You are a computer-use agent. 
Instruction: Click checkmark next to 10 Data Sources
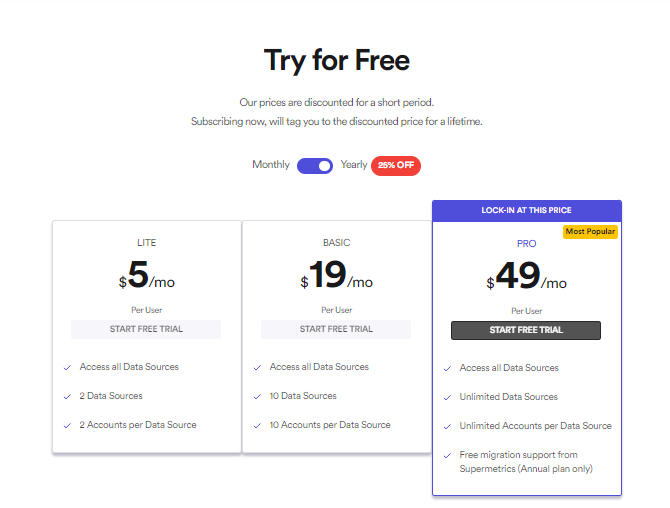click(x=257, y=396)
